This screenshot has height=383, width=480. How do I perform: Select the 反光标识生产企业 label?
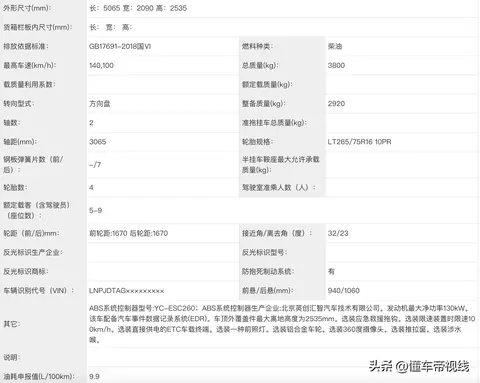33,252
